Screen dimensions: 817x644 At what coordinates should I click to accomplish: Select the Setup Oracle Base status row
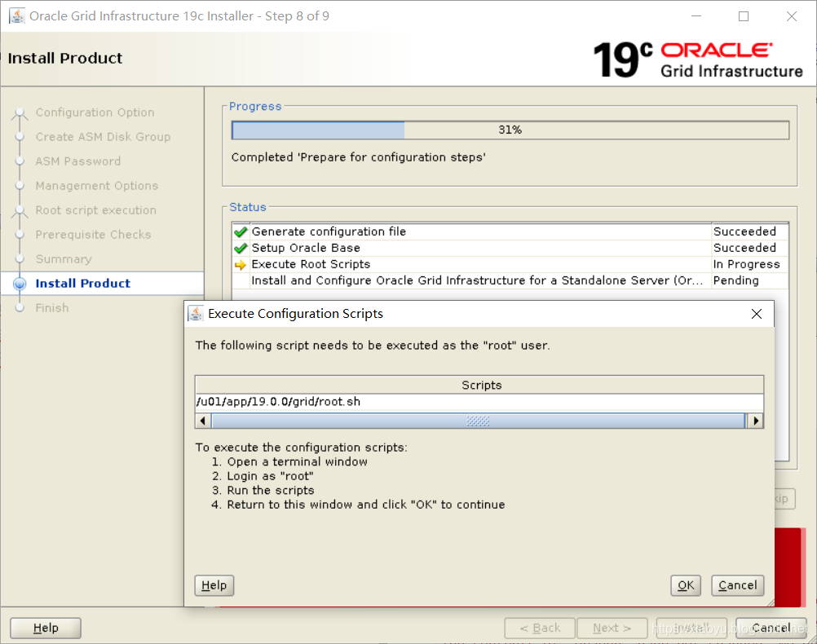tap(510, 248)
